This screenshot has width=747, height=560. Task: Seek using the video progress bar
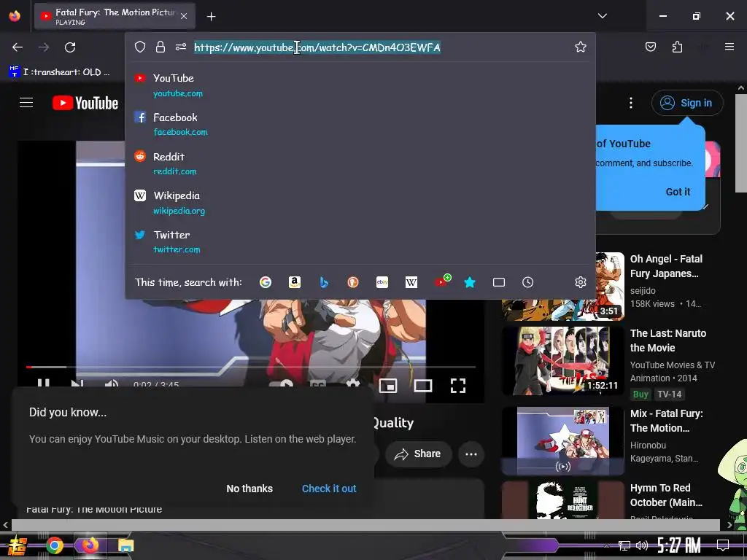[251, 367]
